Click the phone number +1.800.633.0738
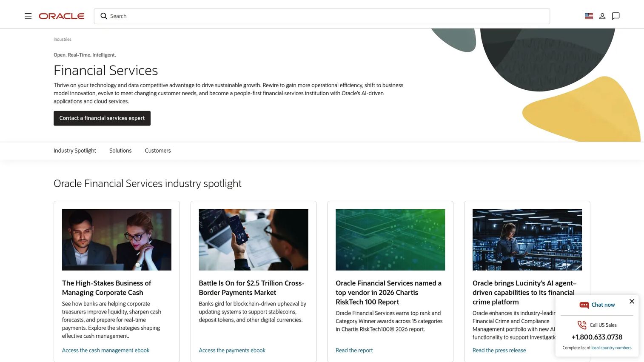The image size is (644, 362). [597, 337]
